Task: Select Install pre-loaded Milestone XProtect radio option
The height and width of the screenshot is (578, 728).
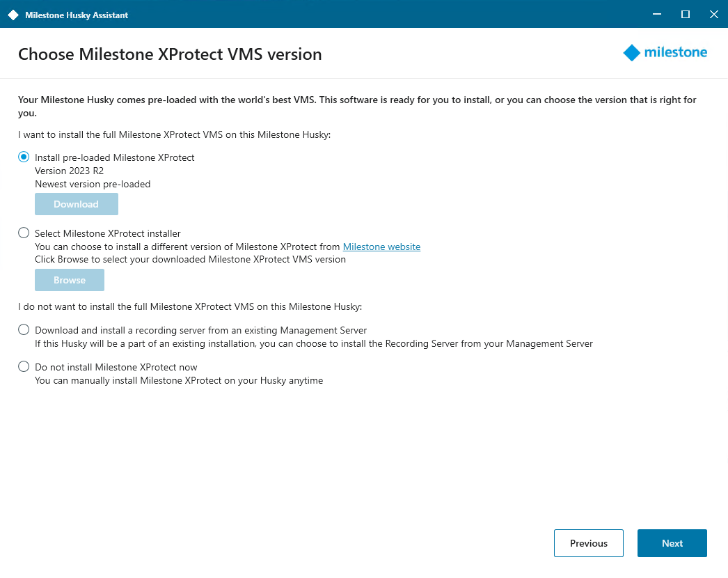Action: click(24, 157)
